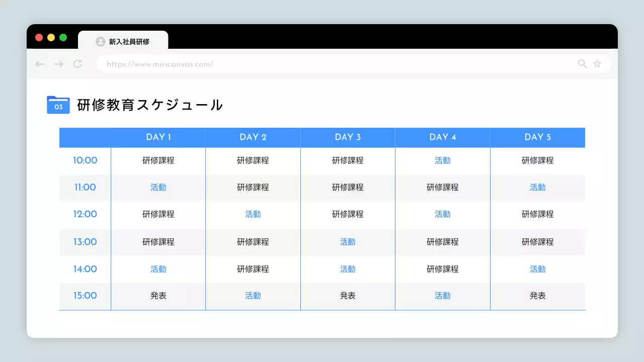This screenshot has width=644, height=362.
Task: Click the blue folder icon labeled 03
Action: pos(58,105)
